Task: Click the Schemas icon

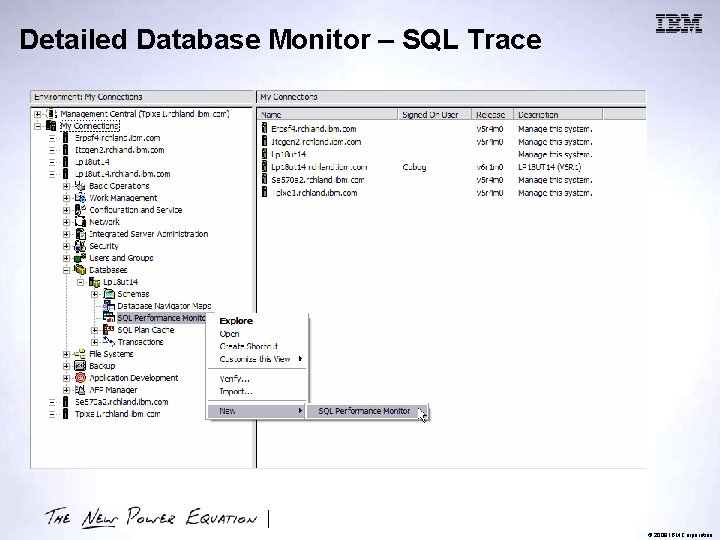Action: [x=109, y=294]
